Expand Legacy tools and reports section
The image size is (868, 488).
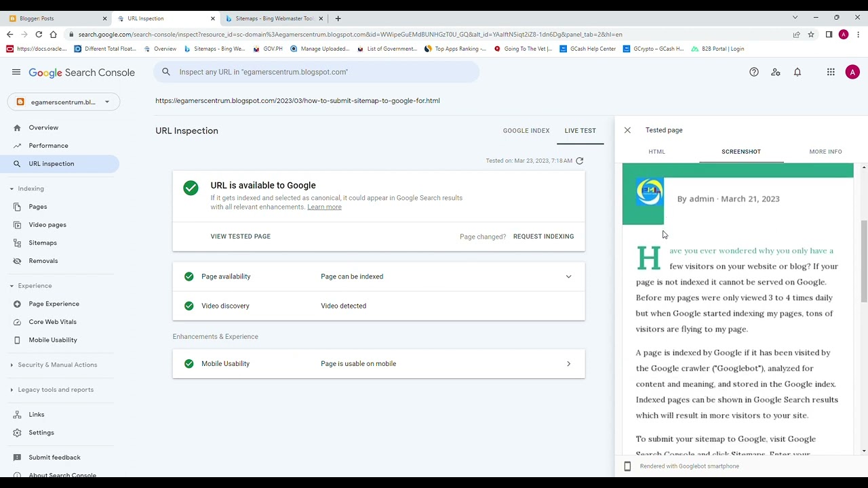(12, 390)
